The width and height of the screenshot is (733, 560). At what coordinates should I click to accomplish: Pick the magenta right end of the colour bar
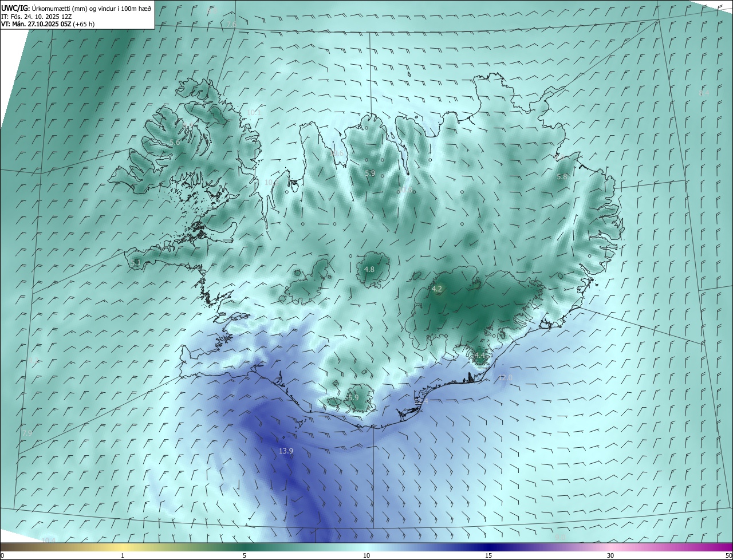[726, 547]
